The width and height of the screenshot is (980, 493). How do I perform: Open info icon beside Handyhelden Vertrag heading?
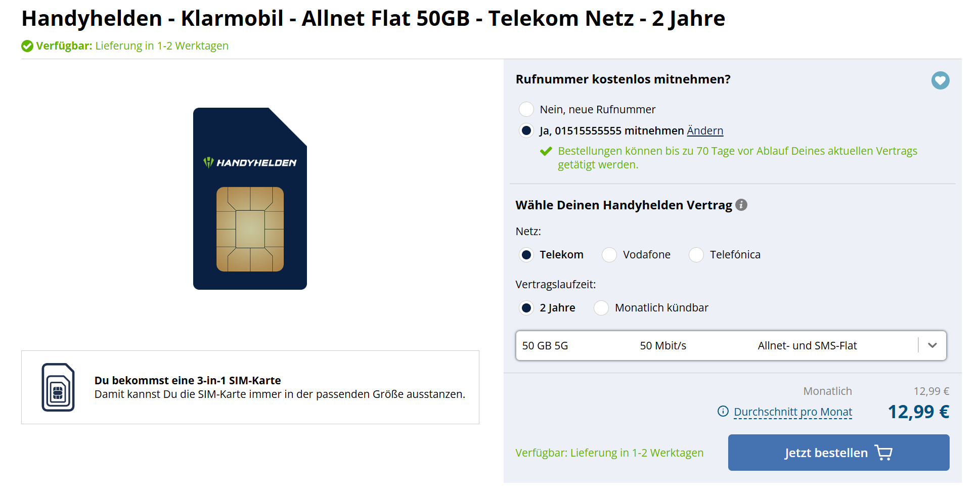(741, 205)
